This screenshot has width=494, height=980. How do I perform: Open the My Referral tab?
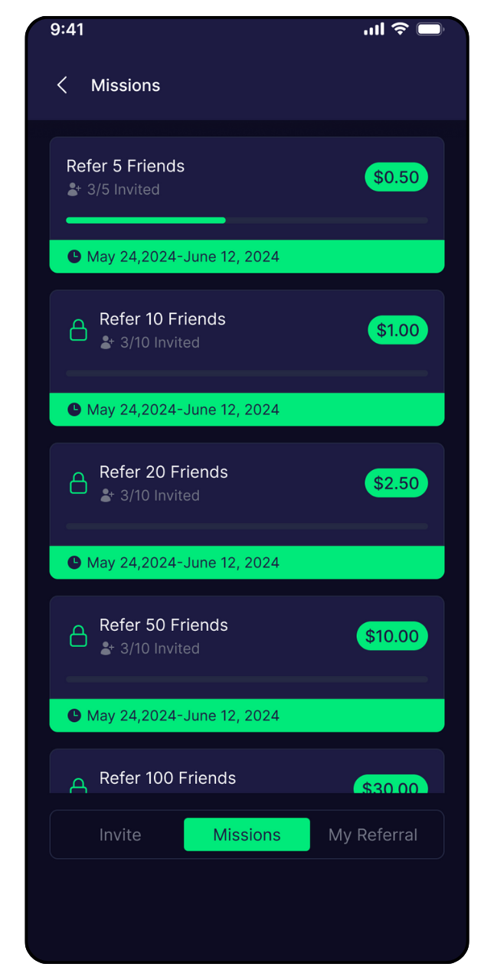pos(373,835)
